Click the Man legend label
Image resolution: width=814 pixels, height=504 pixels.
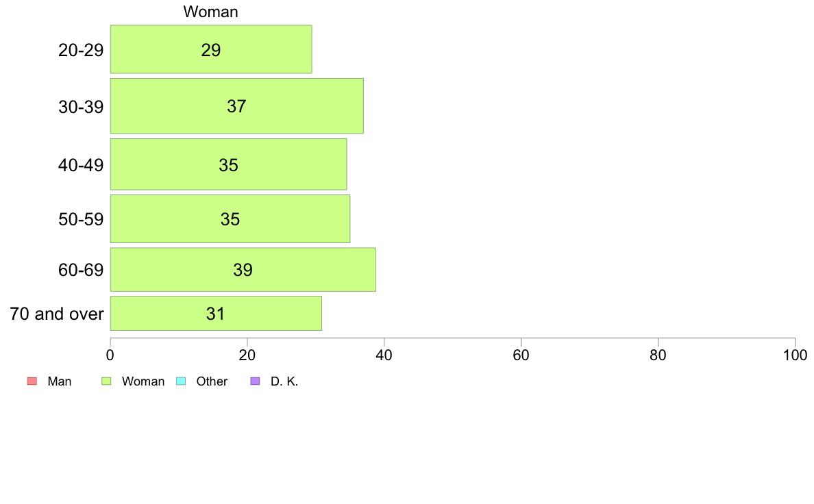click(x=59, y=381)
